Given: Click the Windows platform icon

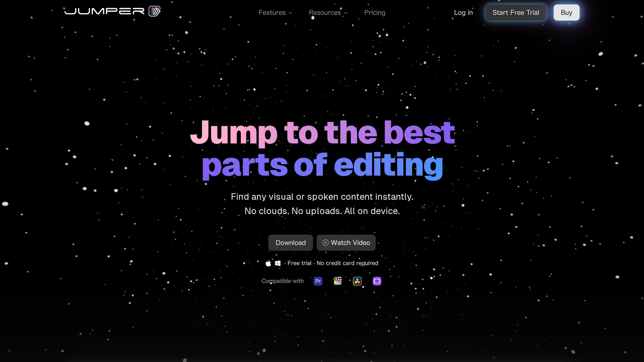Looking at the screenshot, I should pos(278,263).
